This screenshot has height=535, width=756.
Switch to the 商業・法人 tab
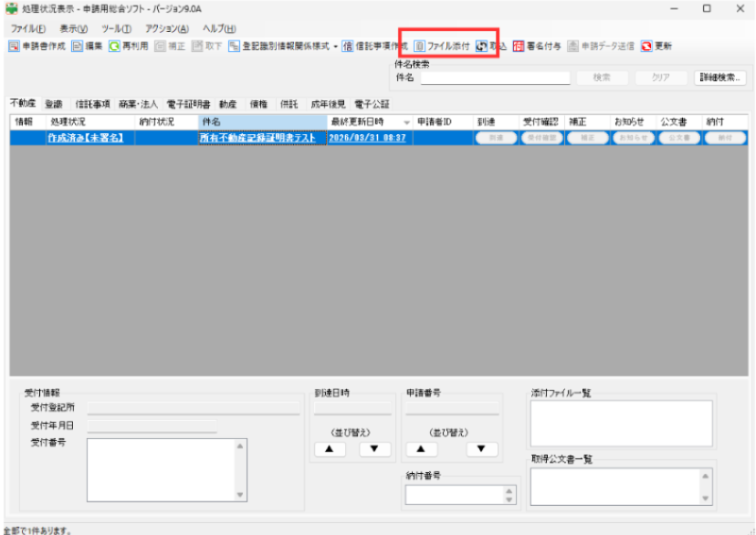pyautogui.click(x=139, y=104)
